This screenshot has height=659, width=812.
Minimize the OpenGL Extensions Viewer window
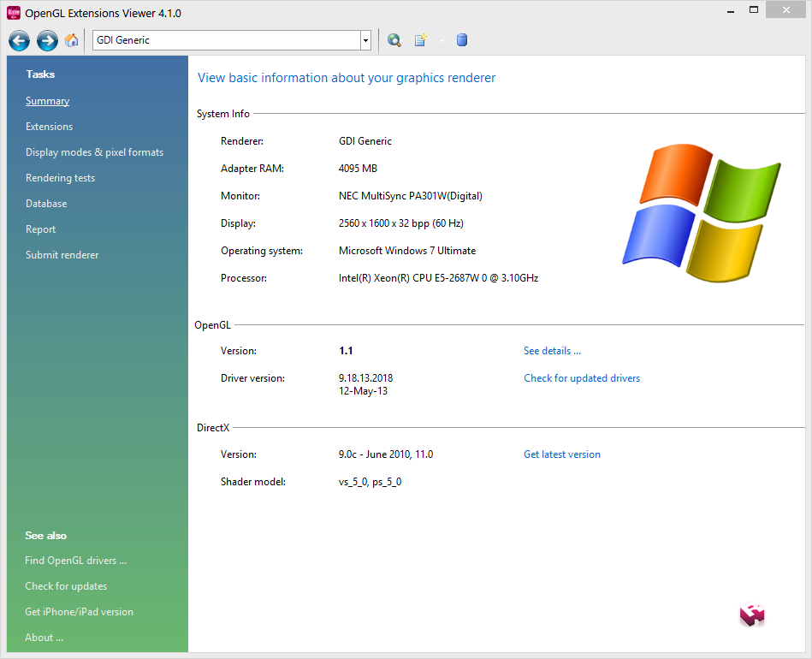(x=731, y=11)
